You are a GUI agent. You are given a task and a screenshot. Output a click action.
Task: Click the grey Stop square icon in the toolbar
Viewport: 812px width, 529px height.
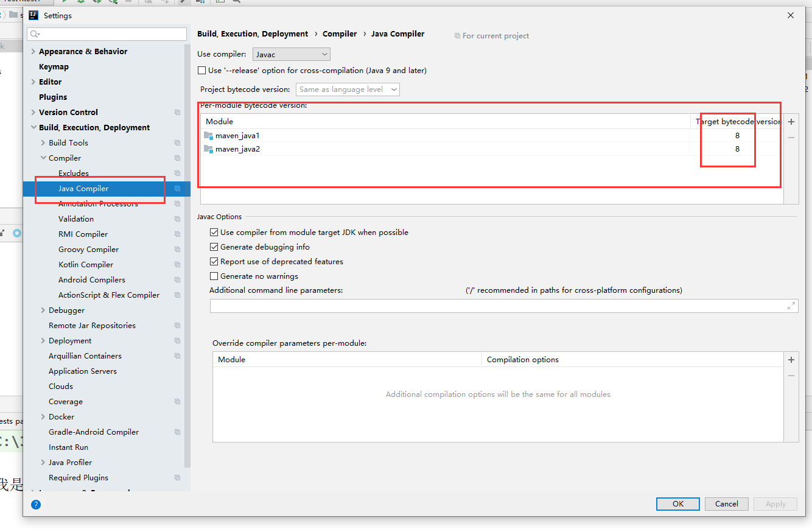(128, 2)
